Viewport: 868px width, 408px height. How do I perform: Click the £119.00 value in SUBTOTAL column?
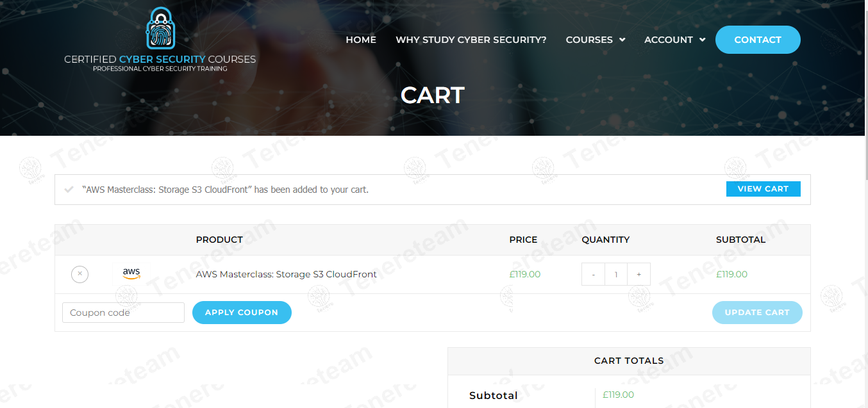click(732, 274)
